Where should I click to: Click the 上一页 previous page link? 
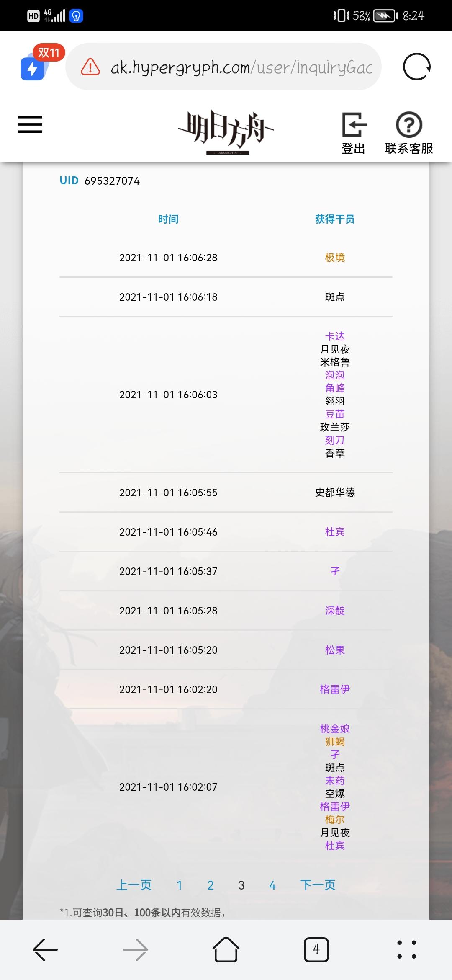[134, 885]
